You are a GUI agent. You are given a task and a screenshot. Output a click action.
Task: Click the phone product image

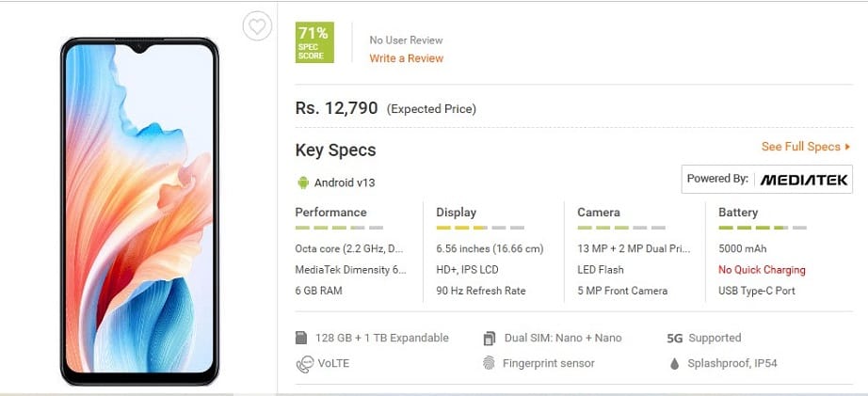[x=139, y=211]
